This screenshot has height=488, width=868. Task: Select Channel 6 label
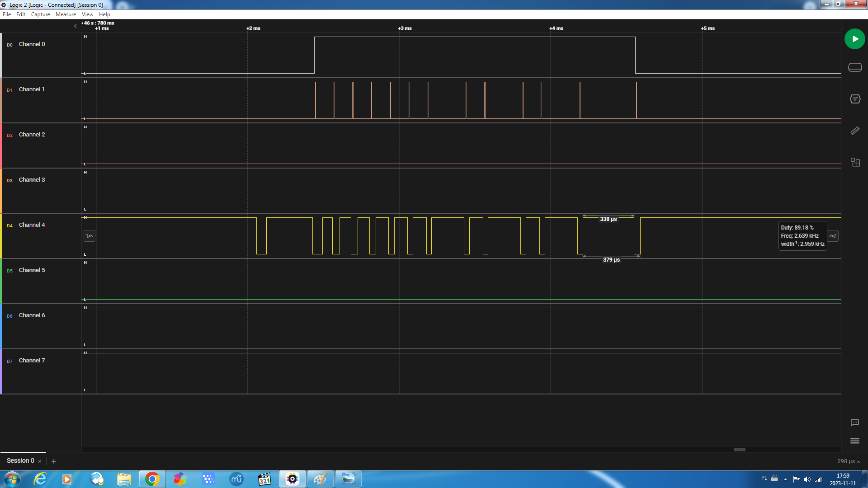[x=32, y=315]
